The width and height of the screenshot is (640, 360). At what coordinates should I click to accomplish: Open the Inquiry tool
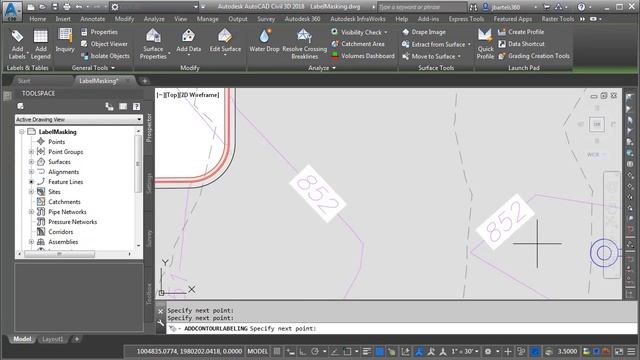pyautogui.click(x=65, y=40)
